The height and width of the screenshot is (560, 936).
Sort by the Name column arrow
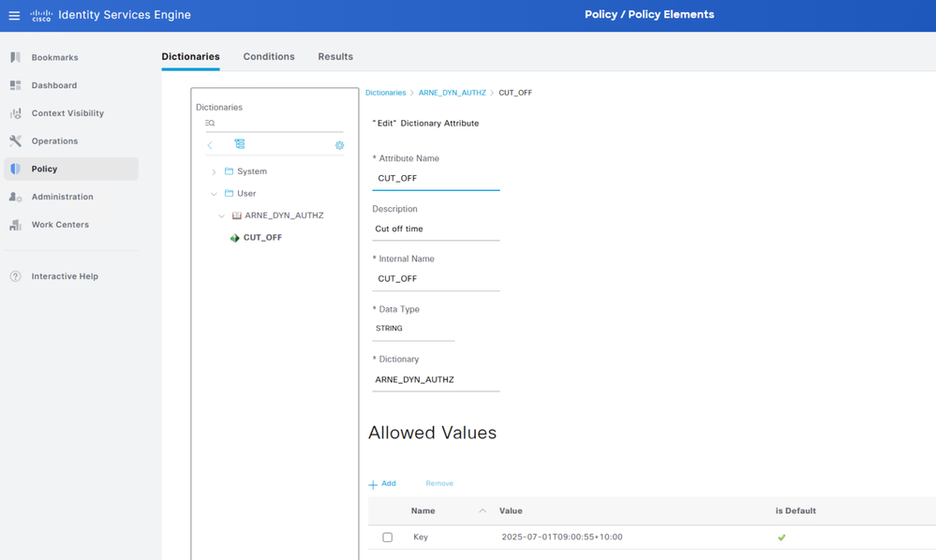click(x=483, y=510)
